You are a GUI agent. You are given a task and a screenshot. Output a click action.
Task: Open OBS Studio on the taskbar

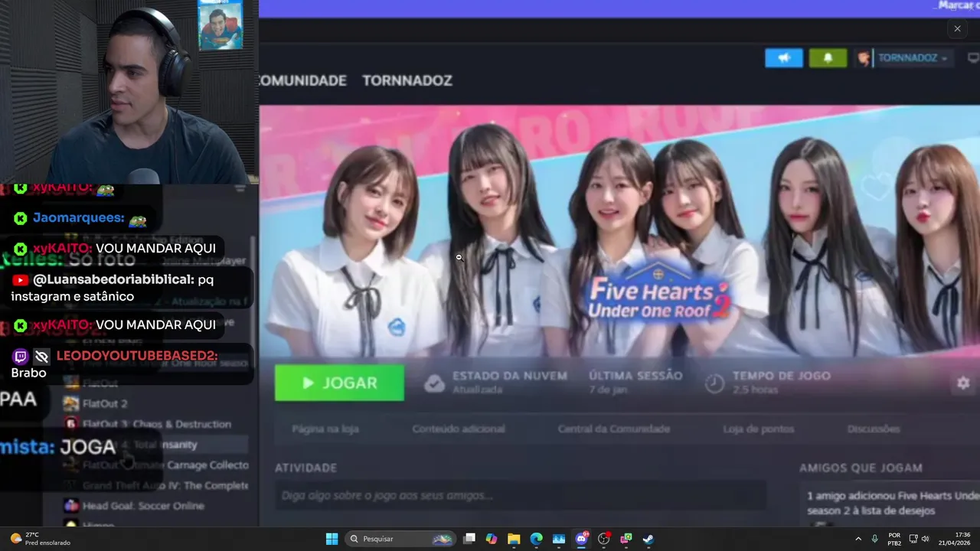pos(603,539)
